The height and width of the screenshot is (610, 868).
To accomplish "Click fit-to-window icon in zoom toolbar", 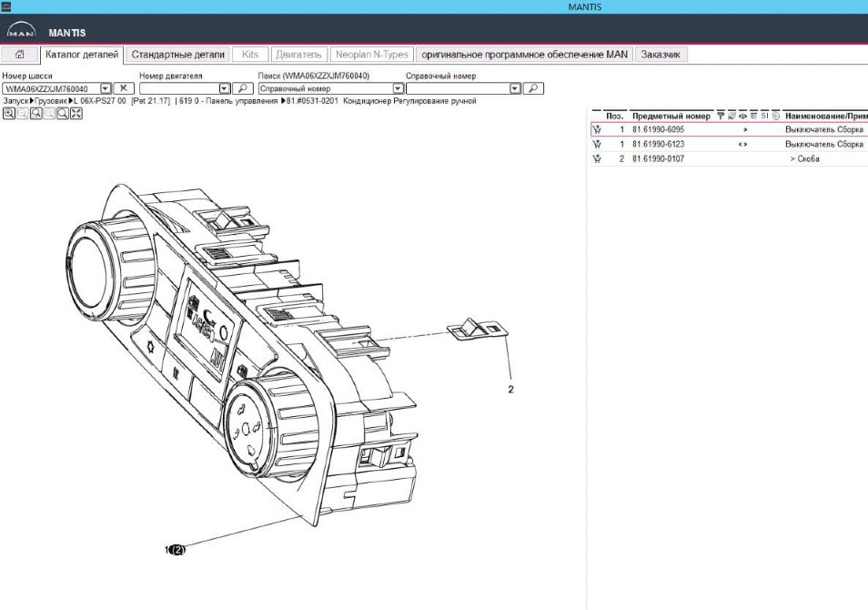I will coord(76,114).
